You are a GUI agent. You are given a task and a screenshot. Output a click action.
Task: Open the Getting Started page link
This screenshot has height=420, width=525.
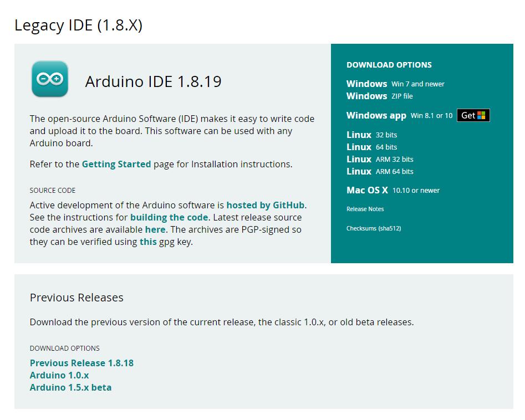click(116, 165)
